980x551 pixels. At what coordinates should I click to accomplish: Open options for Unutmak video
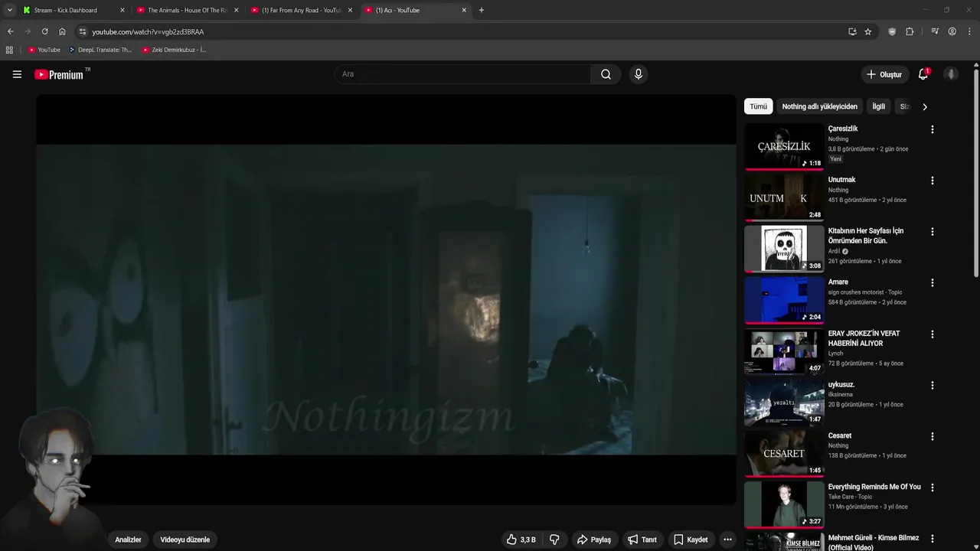click(x=932, y=181)
